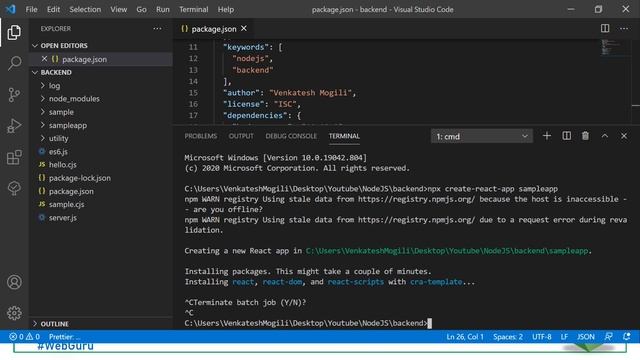This screenshot has width=640, height=360.
Task: Click Prettier status bar item
Action: pos(64,337)
